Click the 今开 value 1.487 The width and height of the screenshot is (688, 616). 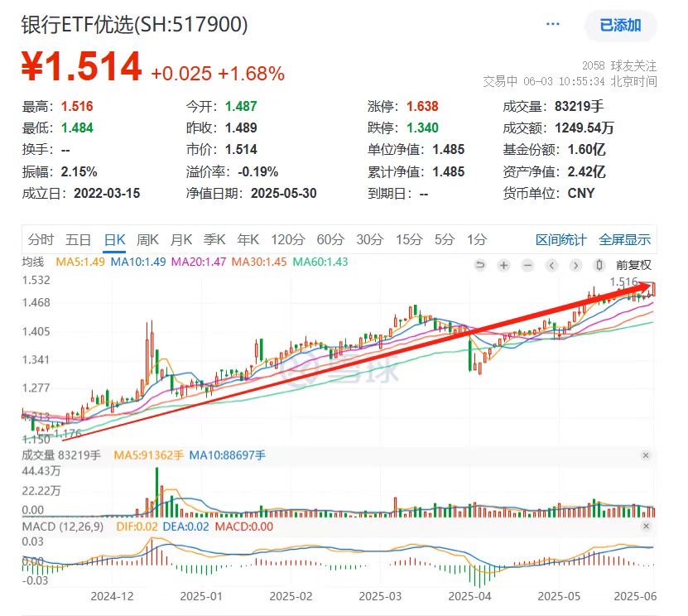tap(241, 106)
